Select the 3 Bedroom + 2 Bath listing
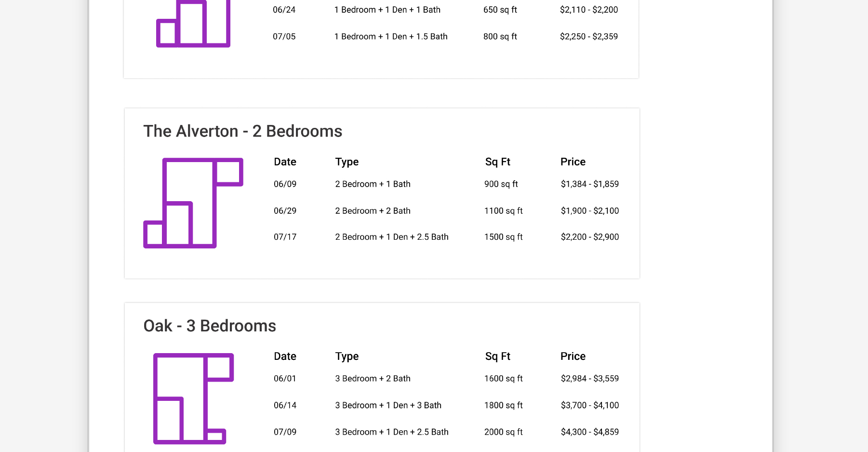Image resolution: width=868 pixels, height=452 pixels. pos(373,379)
